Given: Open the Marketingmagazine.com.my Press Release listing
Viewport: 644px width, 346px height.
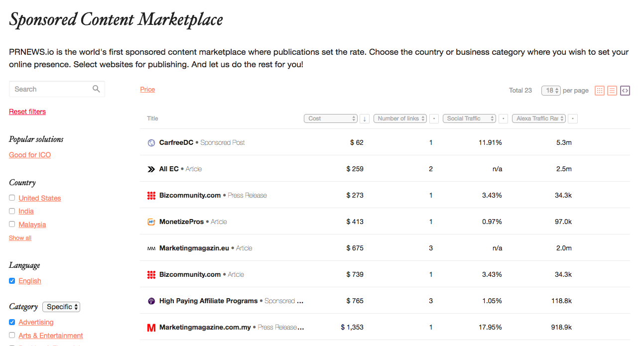Looking at the screenshot, I should [232, 327].
